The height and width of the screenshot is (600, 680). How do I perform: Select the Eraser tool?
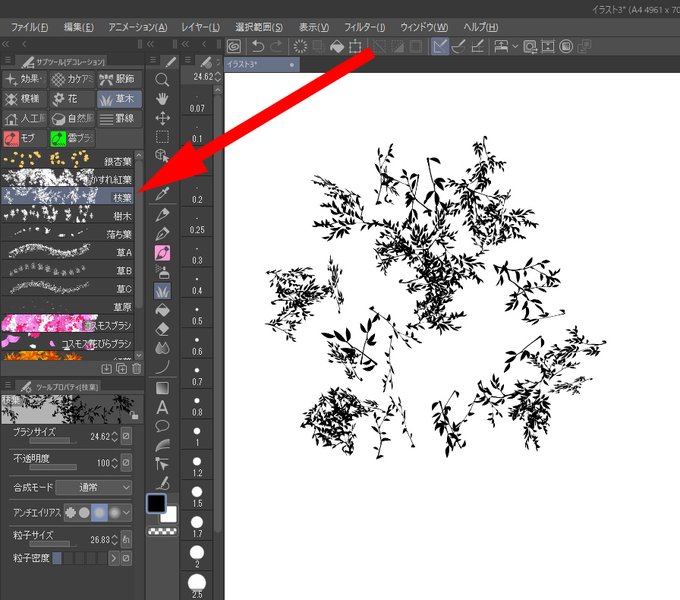tap(162, 329)
